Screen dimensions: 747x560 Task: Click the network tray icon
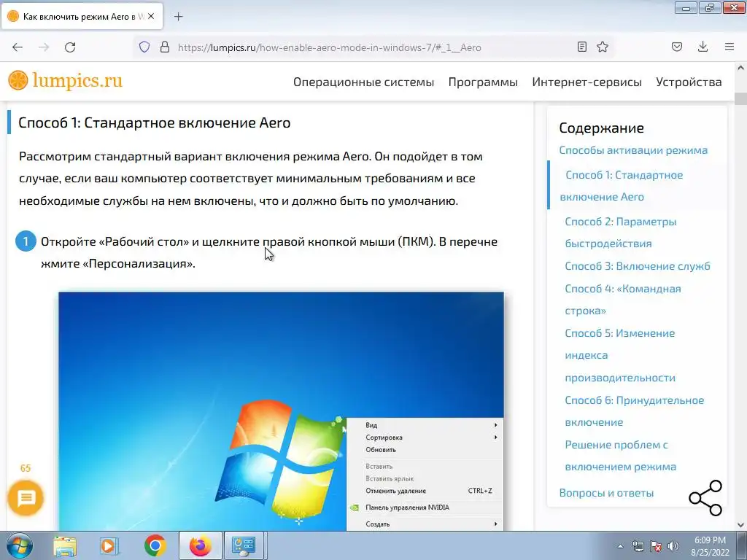(638, 546)
